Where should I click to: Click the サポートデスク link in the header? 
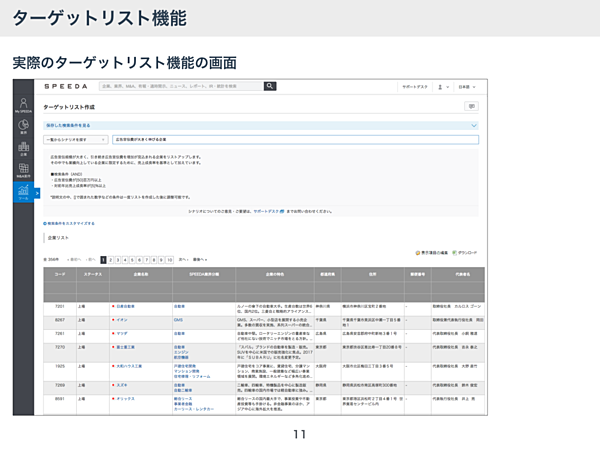(x=414, y=87)
